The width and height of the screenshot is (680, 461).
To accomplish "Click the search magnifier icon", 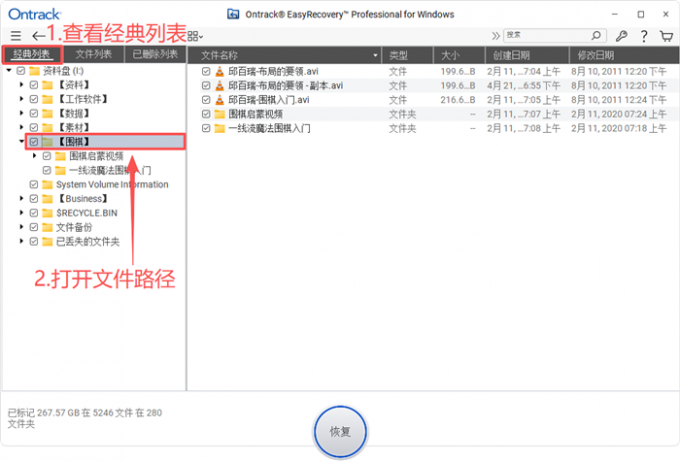I will click(596, 35).
